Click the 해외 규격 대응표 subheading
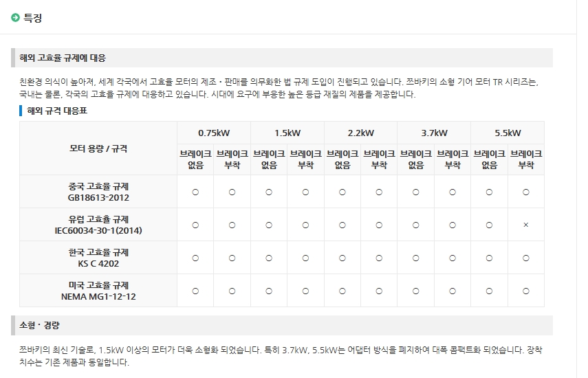Image resolution: width=588 pixels, height=378 pixels. 57,110
